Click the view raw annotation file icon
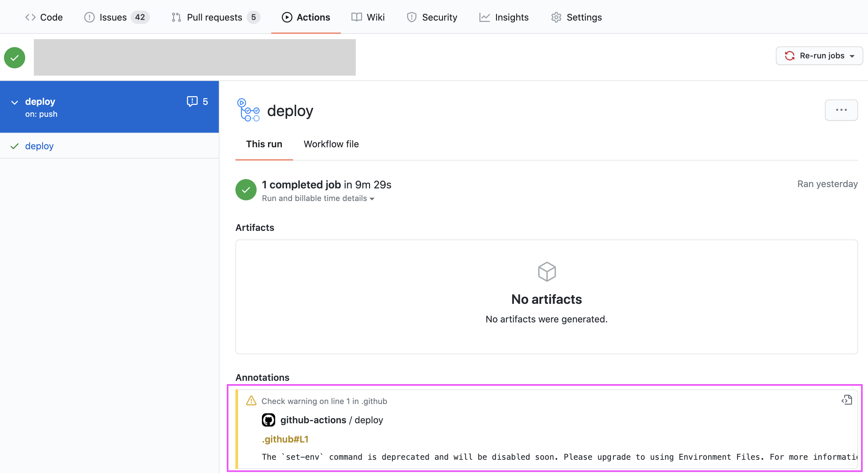The height and width of the screenshot is (473, 868). [846, 400]
